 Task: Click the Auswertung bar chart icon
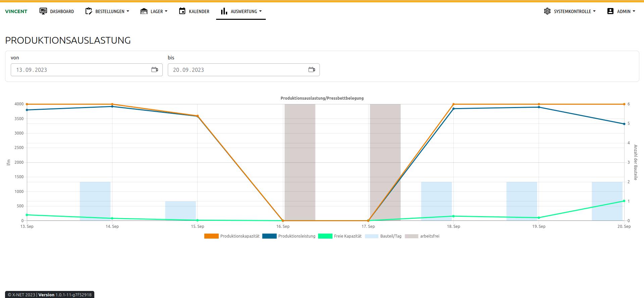pyautogui.click(x=224, y=11)
